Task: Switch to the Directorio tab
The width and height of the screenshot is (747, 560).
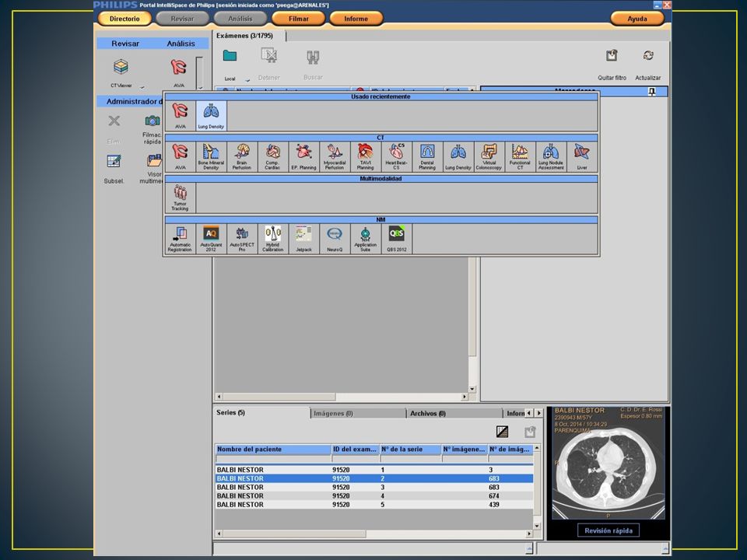Action: coord(124,19)
